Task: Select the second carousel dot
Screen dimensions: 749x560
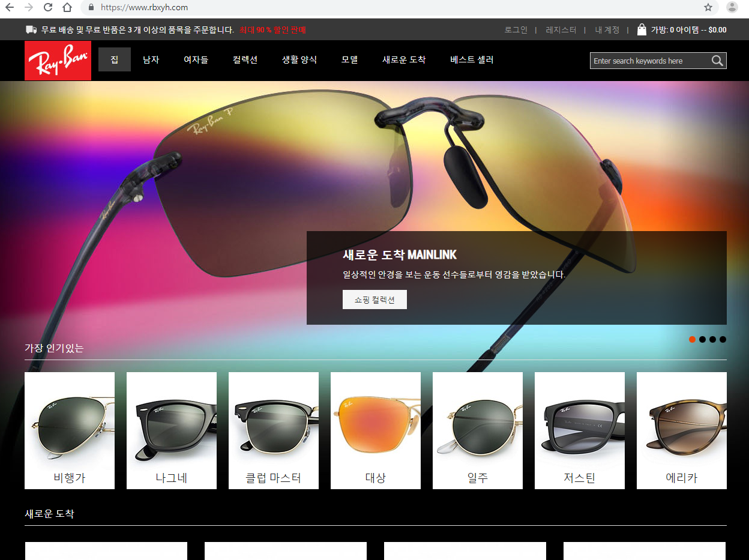Action: (x=702, y=340)
